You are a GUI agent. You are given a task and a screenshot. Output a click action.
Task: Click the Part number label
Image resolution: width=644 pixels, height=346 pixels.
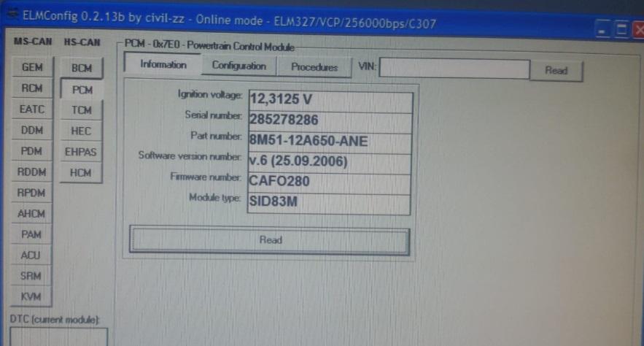[216, 136]
